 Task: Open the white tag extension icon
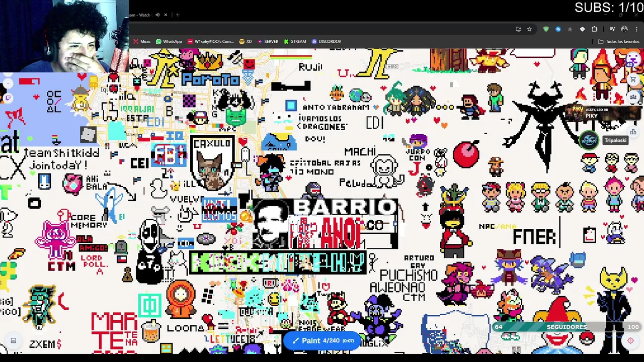(582, 29)
